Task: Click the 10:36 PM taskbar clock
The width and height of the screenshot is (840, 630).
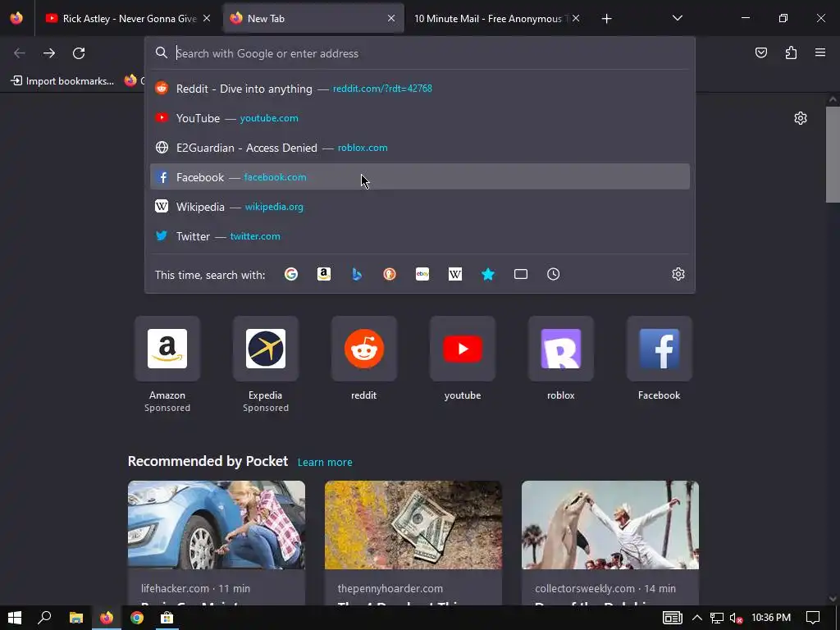Action: (771, 618)
